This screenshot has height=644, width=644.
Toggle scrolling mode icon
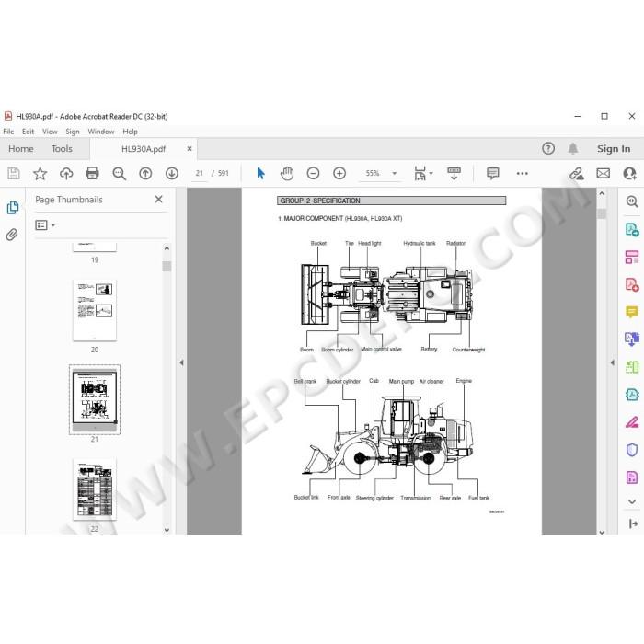click(454, 173)
